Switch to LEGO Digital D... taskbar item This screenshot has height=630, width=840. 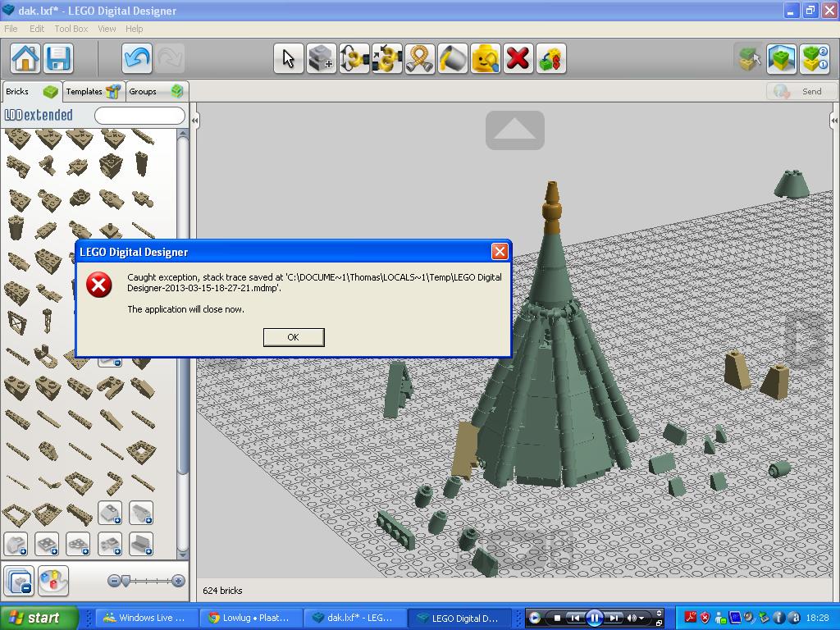pyautogui.click(x=459, y=618)
